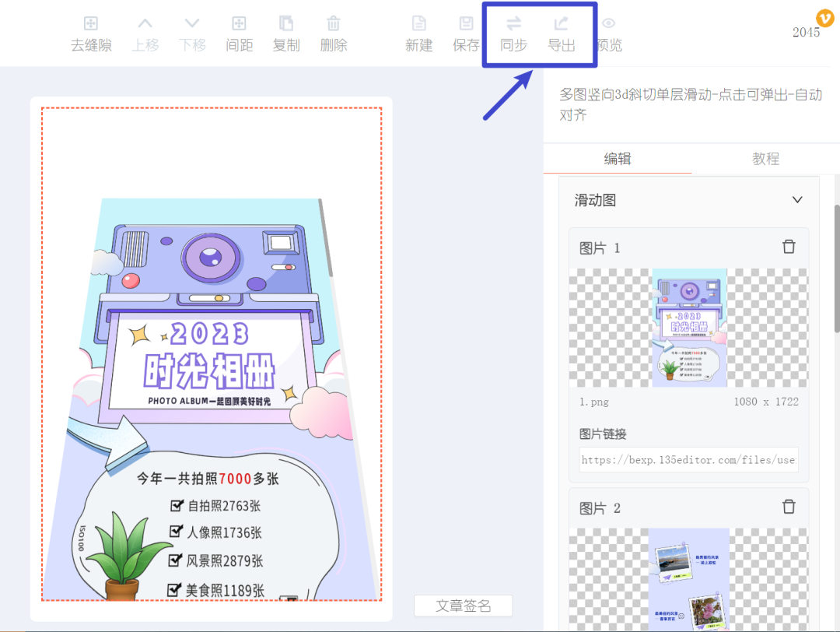Open the 间距 spacing tool

pos(239,34)
